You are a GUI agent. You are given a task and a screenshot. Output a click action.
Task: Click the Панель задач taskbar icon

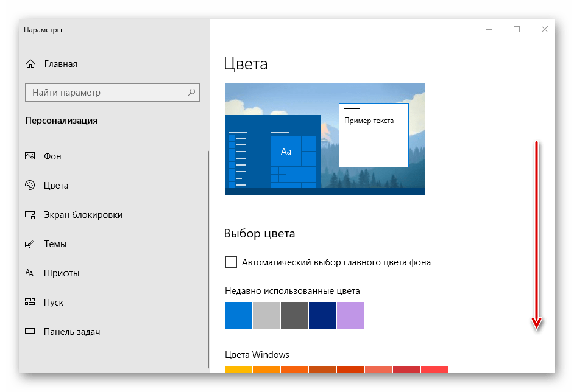pyautogui.click(x=30, y=332)
